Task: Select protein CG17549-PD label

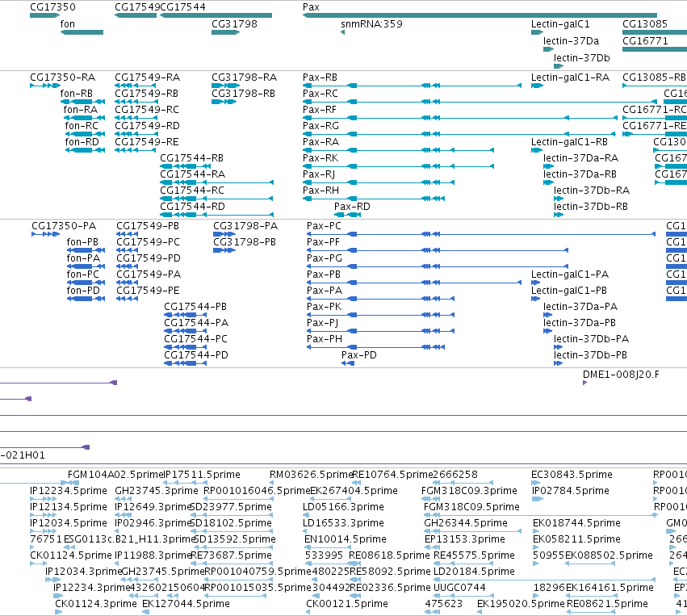Action: tap(148, 258)
